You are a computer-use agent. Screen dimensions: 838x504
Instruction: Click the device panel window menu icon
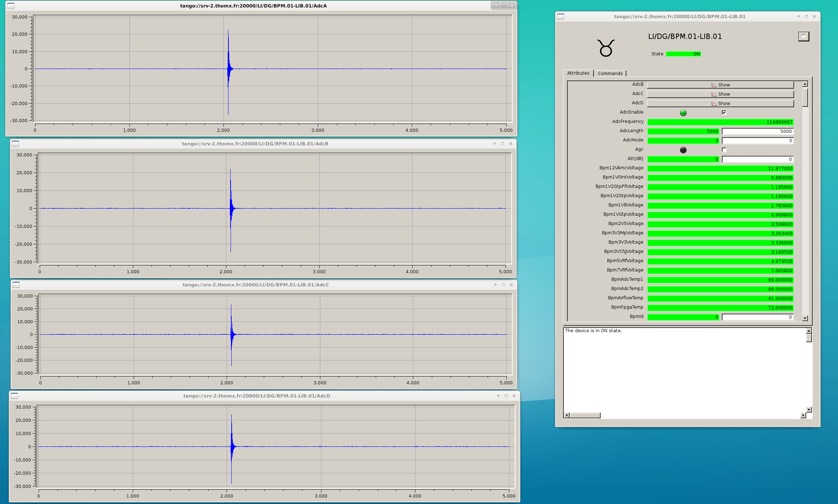pos(561,16)
